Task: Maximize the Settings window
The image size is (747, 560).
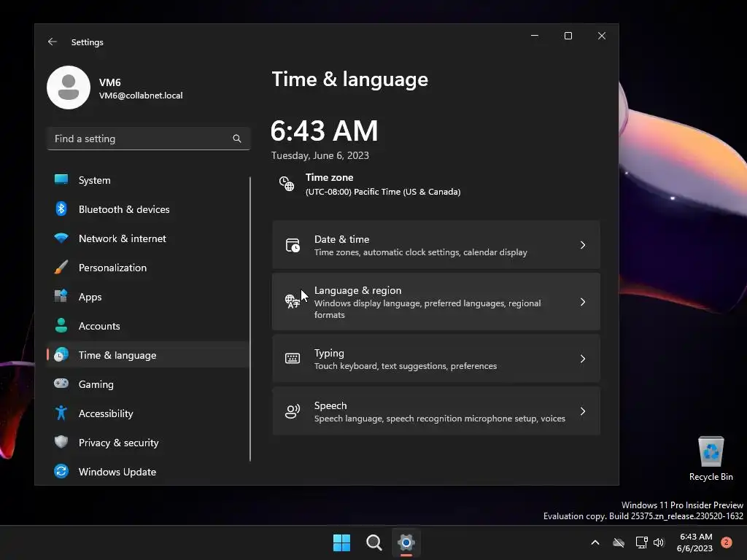Action: tap(568, 36)
